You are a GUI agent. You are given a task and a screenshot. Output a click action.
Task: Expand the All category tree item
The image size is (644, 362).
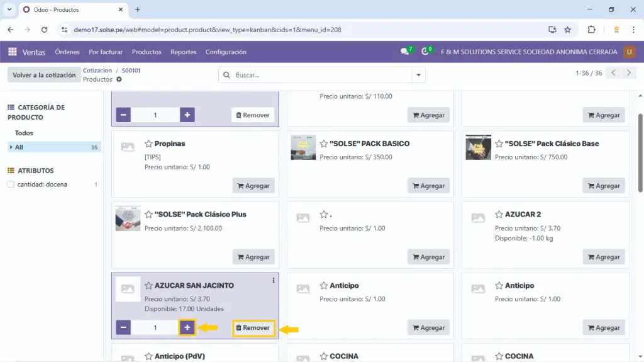coord(11,147)
